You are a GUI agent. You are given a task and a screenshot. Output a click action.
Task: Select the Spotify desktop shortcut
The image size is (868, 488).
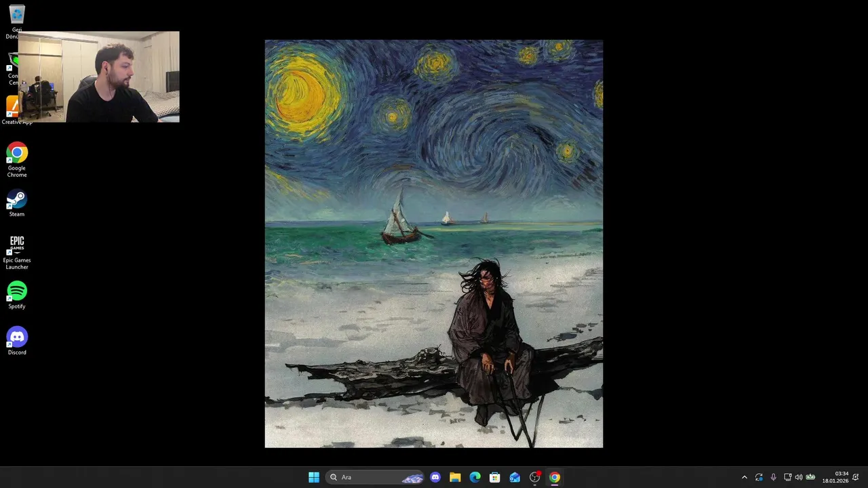tap(17, 296)
